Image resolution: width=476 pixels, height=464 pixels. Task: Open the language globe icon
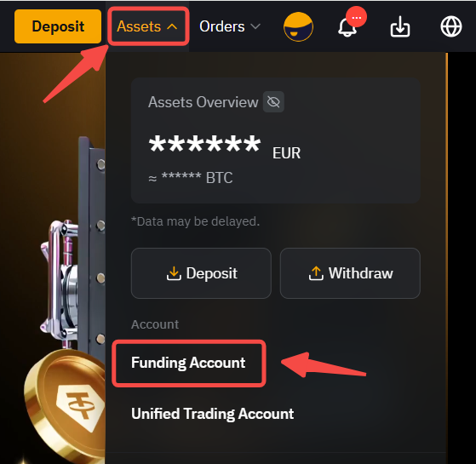[x=451, y=26]
